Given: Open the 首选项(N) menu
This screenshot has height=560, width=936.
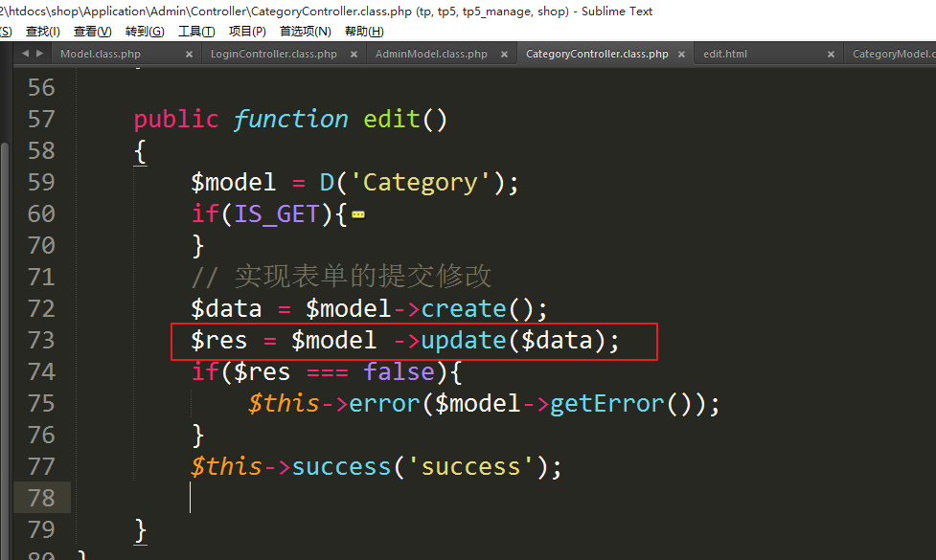Looking at the screenshot, I should click(305, 32).
